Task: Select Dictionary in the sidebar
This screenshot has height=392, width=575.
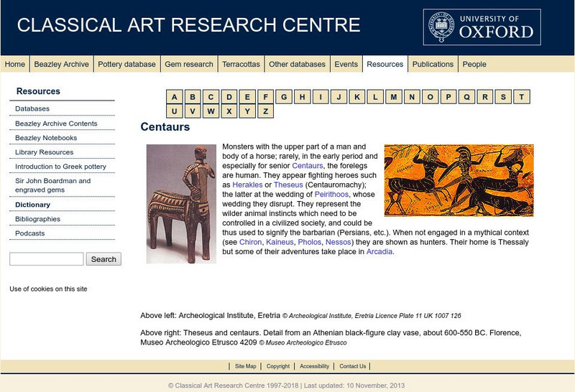Action: (x=32, y=205)
